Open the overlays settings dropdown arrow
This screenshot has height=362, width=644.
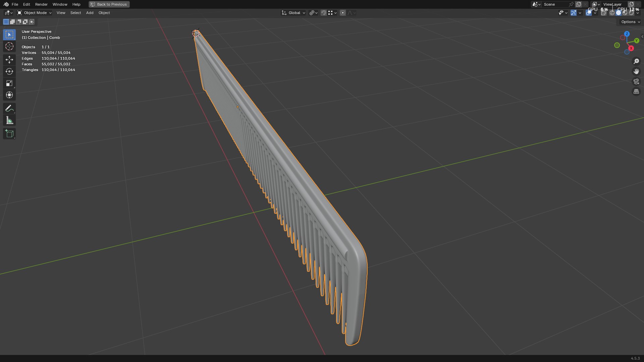click(595, 13)
